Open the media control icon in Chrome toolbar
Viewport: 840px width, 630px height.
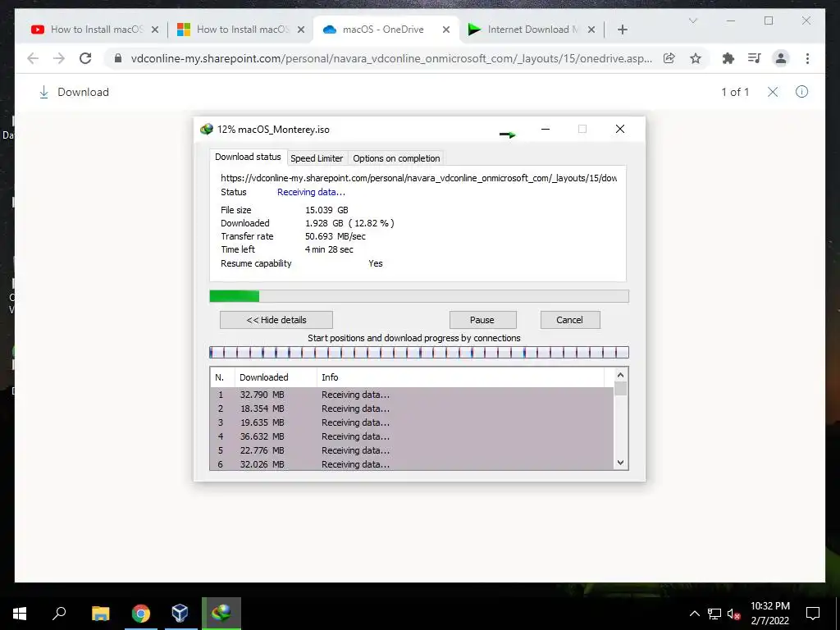coord(755,58)
